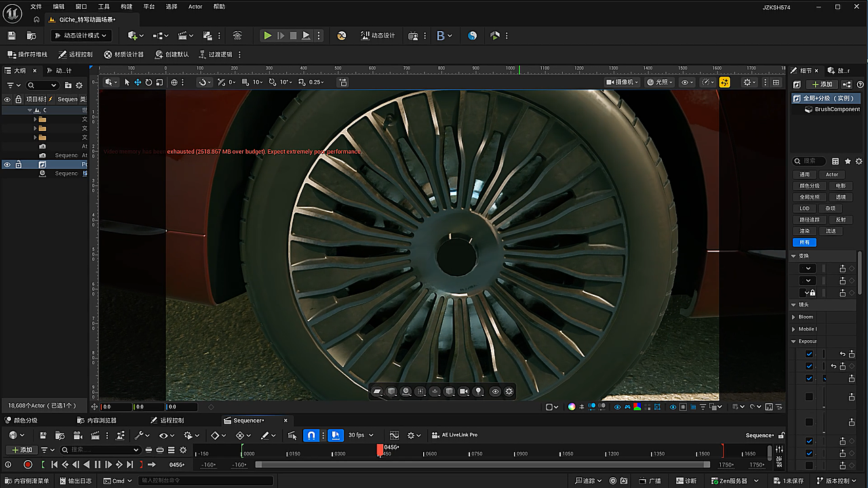Toggle third checkbox under Exposure section
Screen dimensions: 868x488
[x=809, y=378]
